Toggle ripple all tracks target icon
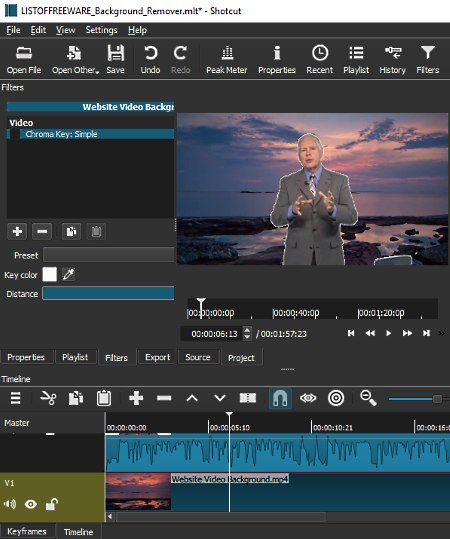 tap(336, 398)
